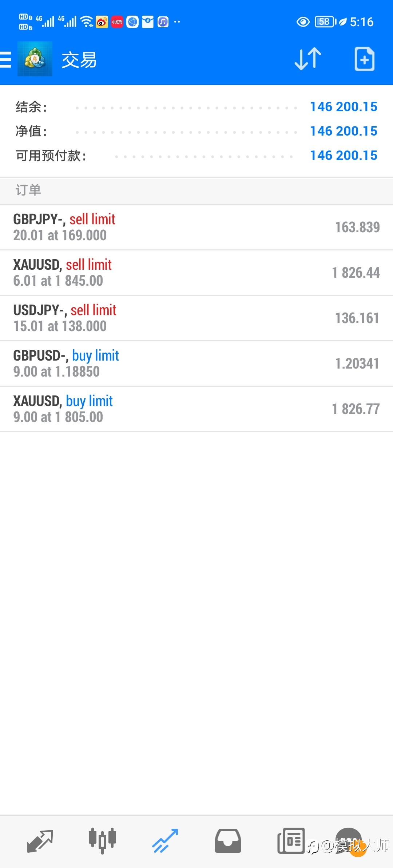The width and height of the screenshot is (393, 868).
Task: Open the hamburger side menu
Action: click(x=5, y=59)
